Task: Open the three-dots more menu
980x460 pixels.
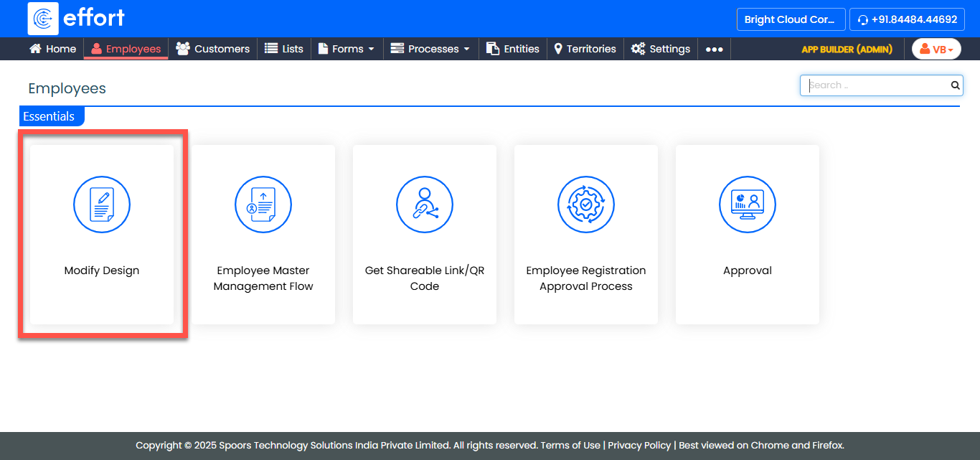Action: [x=714, y=49]
